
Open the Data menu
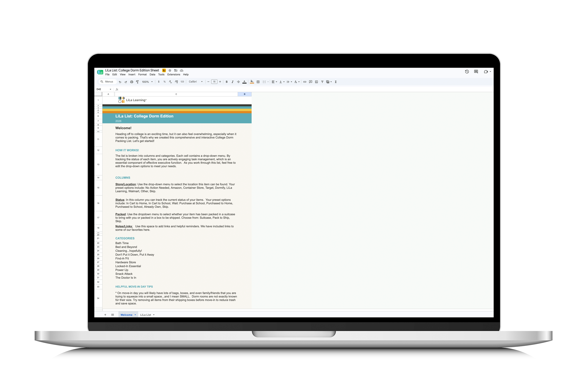(x=152, y=75)
